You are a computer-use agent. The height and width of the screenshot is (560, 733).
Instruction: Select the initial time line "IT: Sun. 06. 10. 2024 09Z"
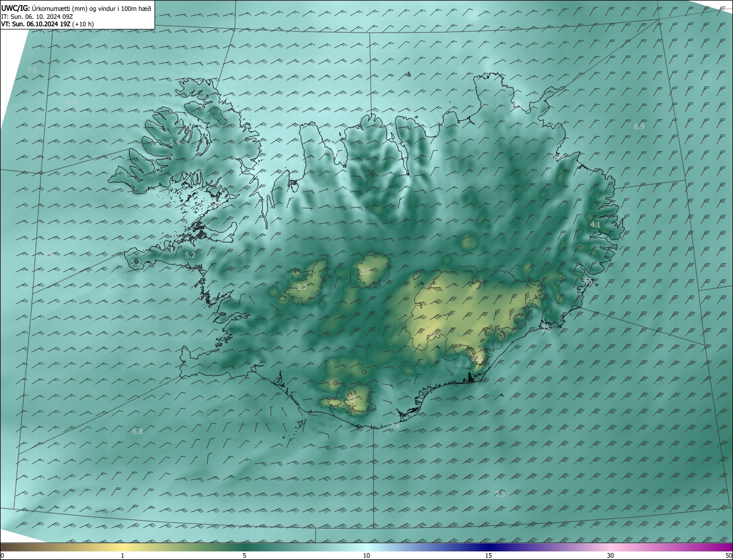click(38, 17)
